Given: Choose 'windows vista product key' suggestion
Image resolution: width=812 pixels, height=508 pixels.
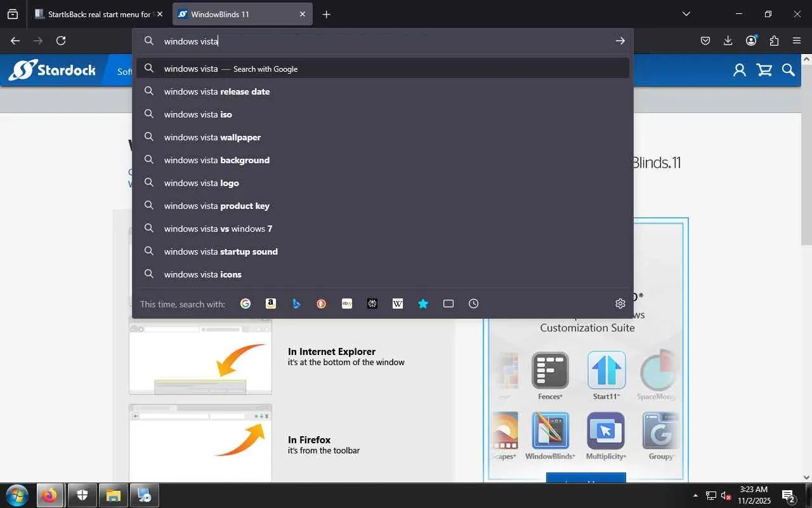Looking at the screenshot, I should [383, 206].
